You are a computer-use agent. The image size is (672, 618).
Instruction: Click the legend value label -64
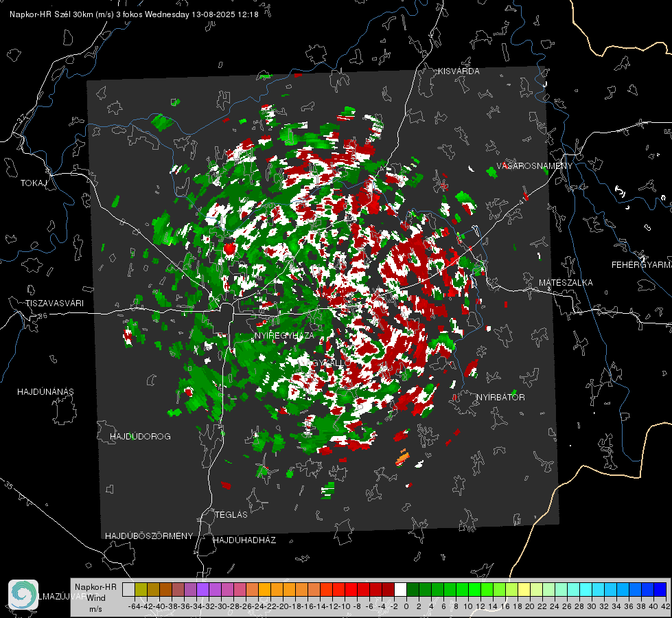[135, 607]
